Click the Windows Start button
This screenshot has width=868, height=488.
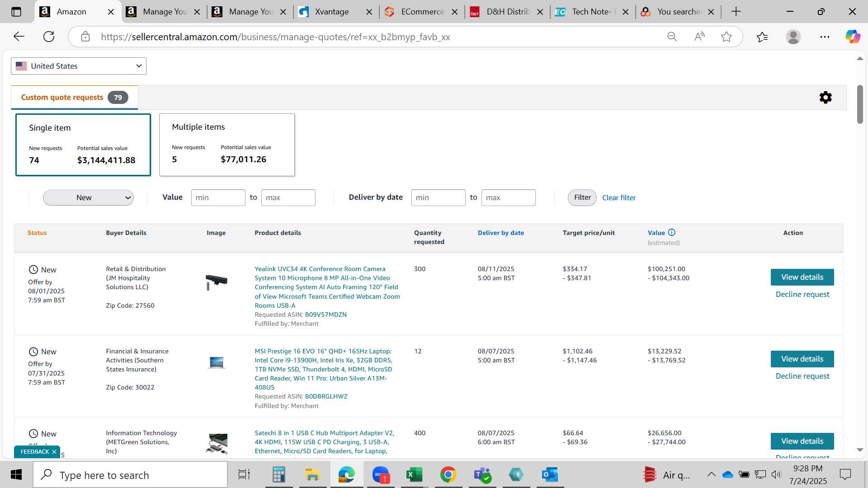click(x=16, y=474)
